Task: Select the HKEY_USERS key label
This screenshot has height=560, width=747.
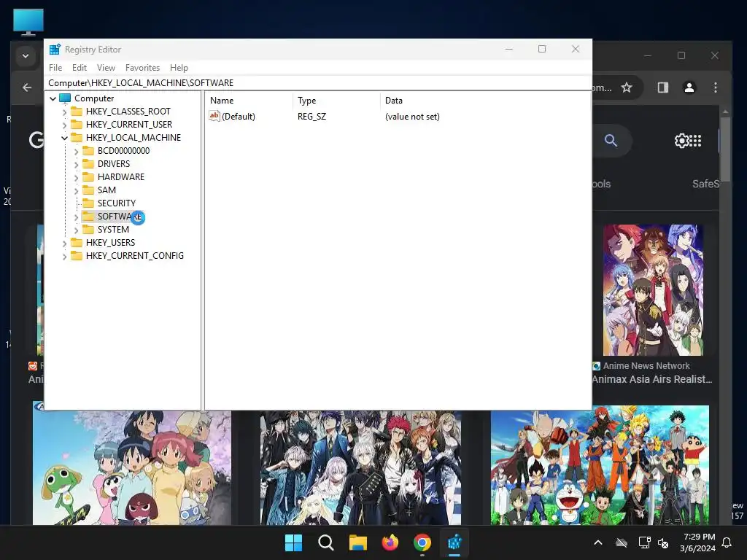Action: [111, 243]
